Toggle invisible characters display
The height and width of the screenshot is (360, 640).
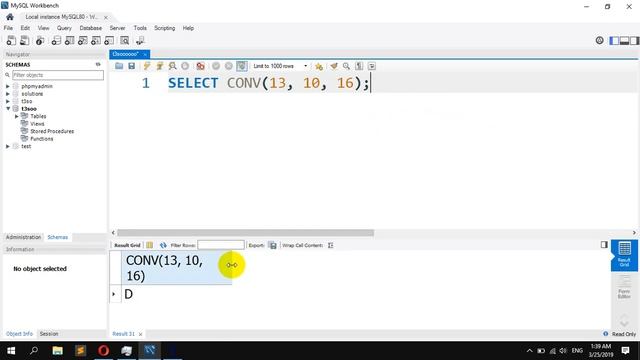359,66
